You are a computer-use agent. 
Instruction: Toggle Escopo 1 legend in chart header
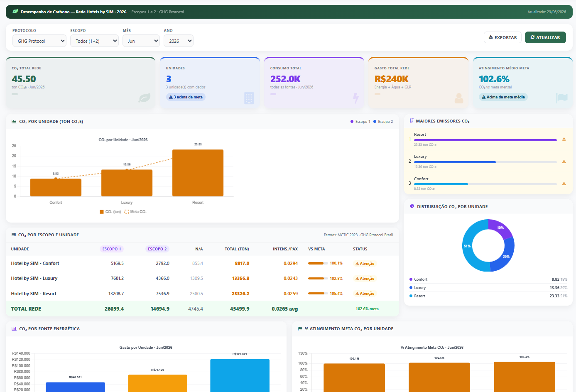click(360, 122)
